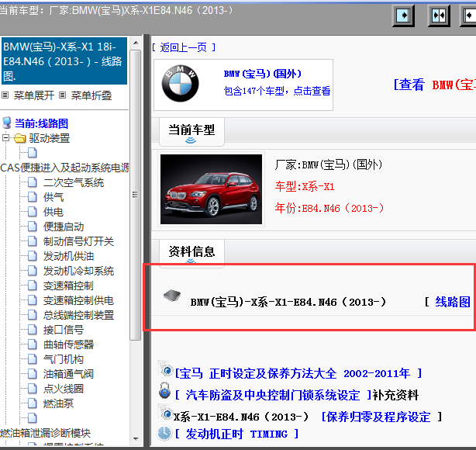Select the 发动机冷却系统 tree item

click(x=78, y=271)
